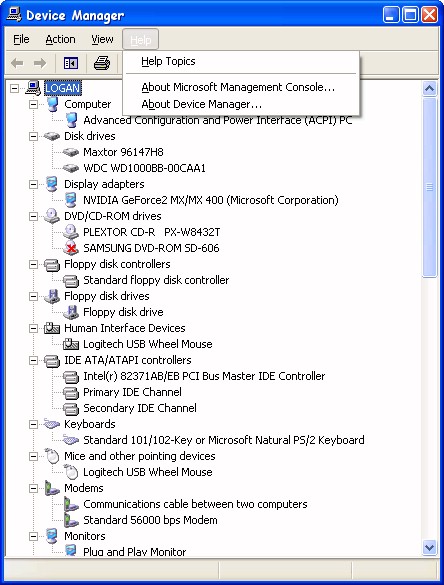Open the Action menu
This screenshot has height=585, width=444.
click(x=60, y=39)
